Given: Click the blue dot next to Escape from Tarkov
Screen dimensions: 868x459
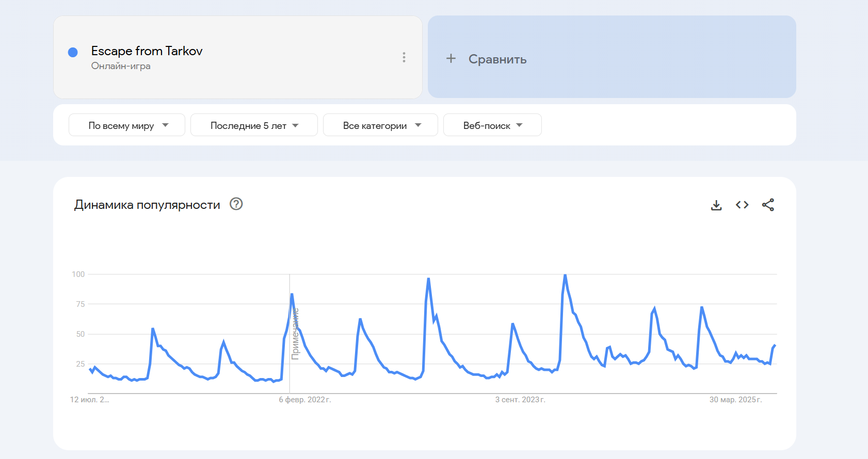Looking at the screenshot, I should 73,52.
